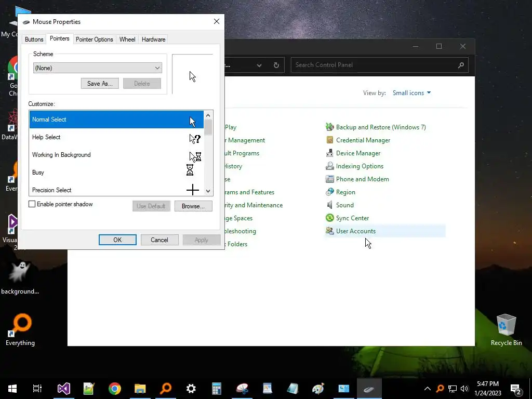Click the Backup and Restore icon
Image resolution: width=532 pixels, height=399 pixels.
point(330,127)
